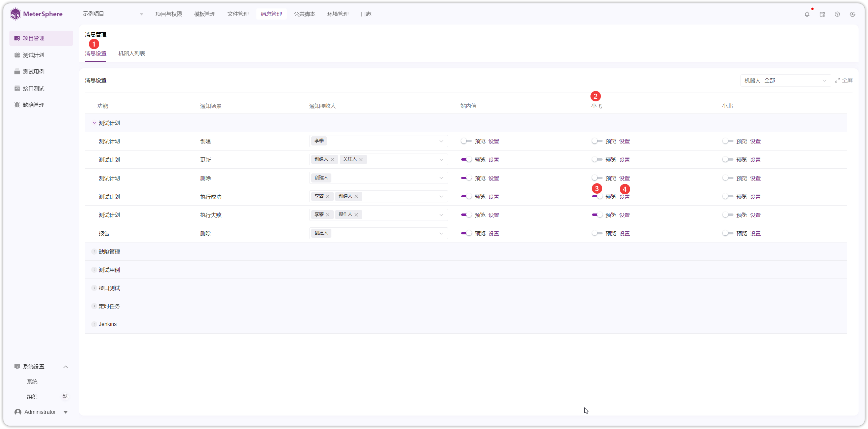Screen dimensions: 868x429
Task: Remove the 操作人 tag in 执行失败 row
Action: (x=356, y=215)
